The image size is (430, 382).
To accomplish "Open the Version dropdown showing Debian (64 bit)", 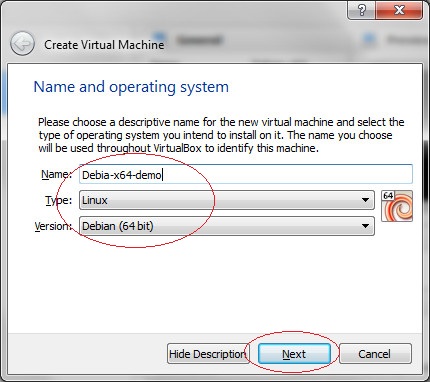I will click(x=227, y=226).
